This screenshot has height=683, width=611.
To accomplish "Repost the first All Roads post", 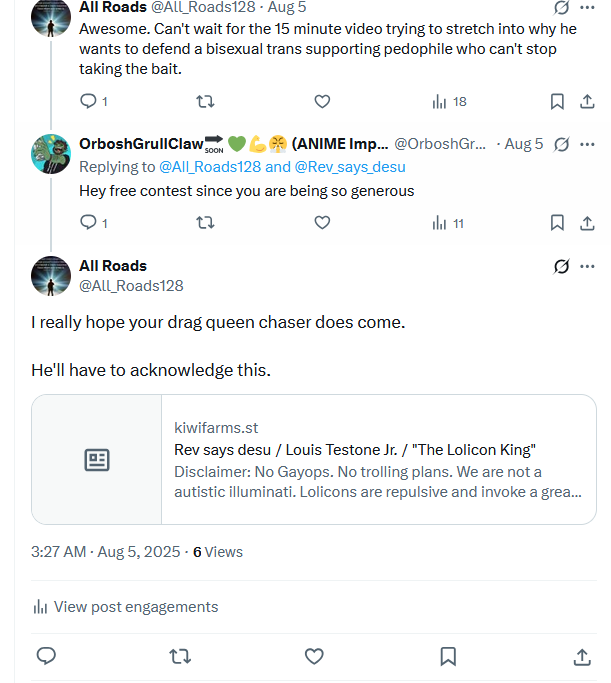I will (x=205, y=101).
